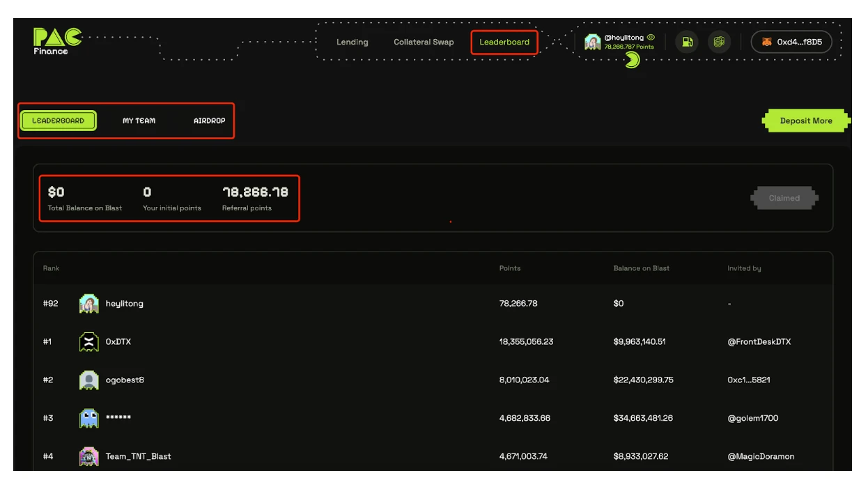
Task: Toggle the eye icon beside @heylitong
Action: coord(651,37)
